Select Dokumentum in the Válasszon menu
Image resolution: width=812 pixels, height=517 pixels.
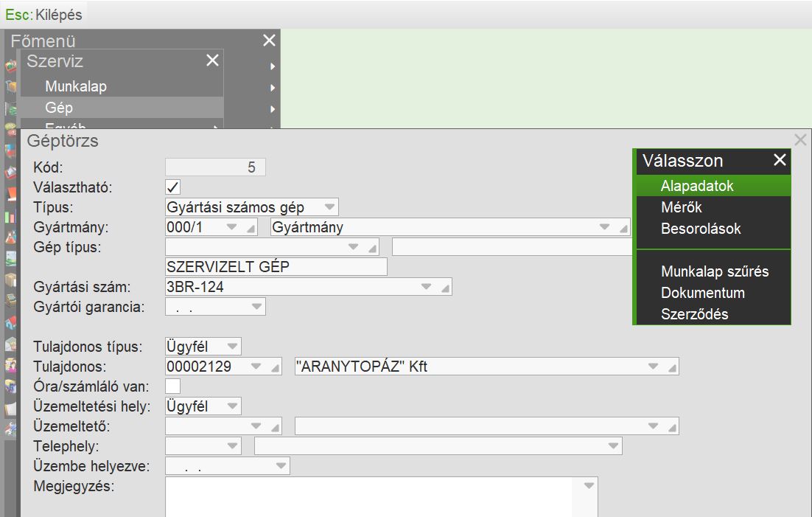tap(713, 293)
